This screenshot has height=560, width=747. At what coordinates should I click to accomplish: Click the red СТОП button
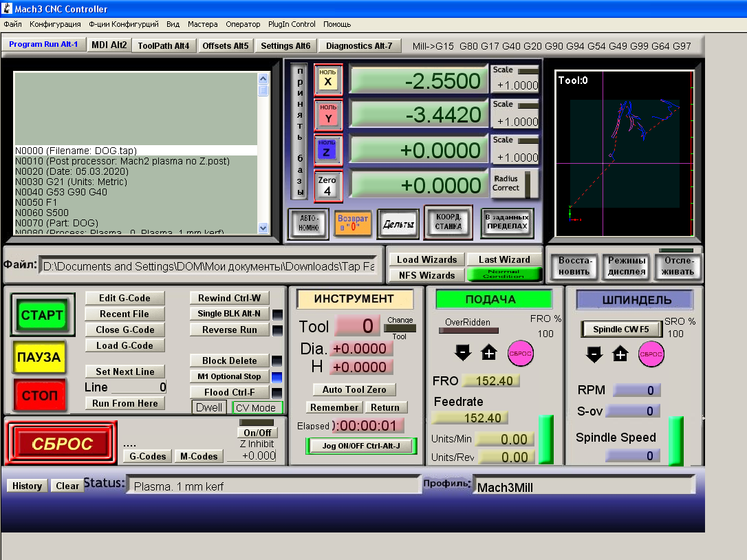pos(39,395)
